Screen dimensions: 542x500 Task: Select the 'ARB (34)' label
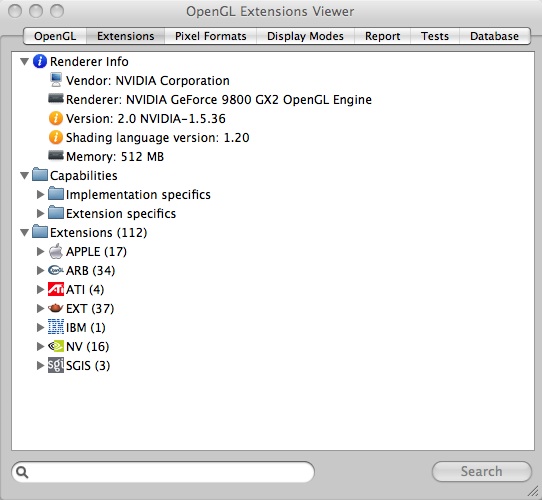click(x=91, y=270)
